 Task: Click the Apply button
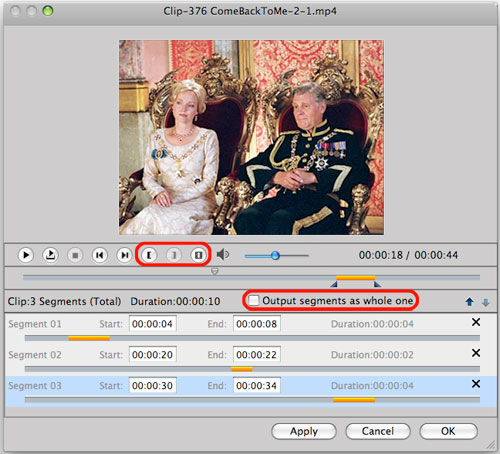click(304, 431)
